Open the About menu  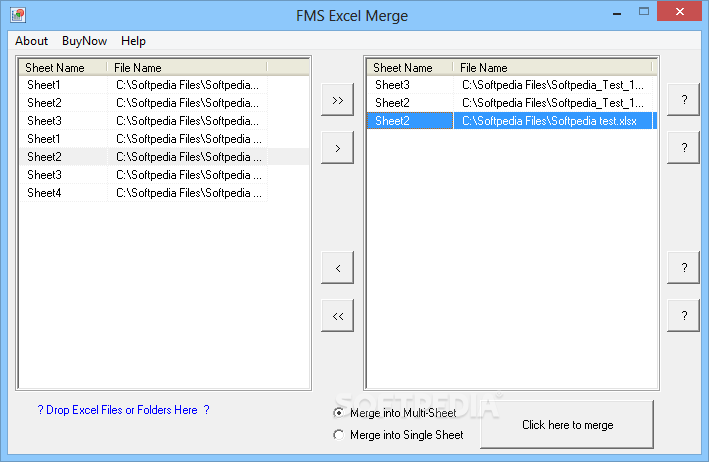31,41
